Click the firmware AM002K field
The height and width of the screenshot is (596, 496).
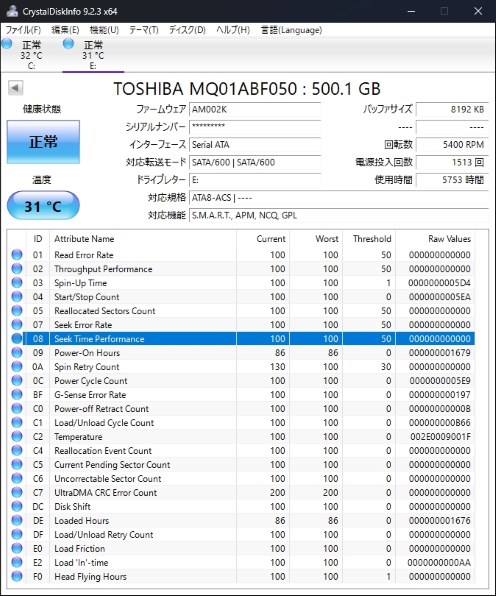[x=255, y=109]
